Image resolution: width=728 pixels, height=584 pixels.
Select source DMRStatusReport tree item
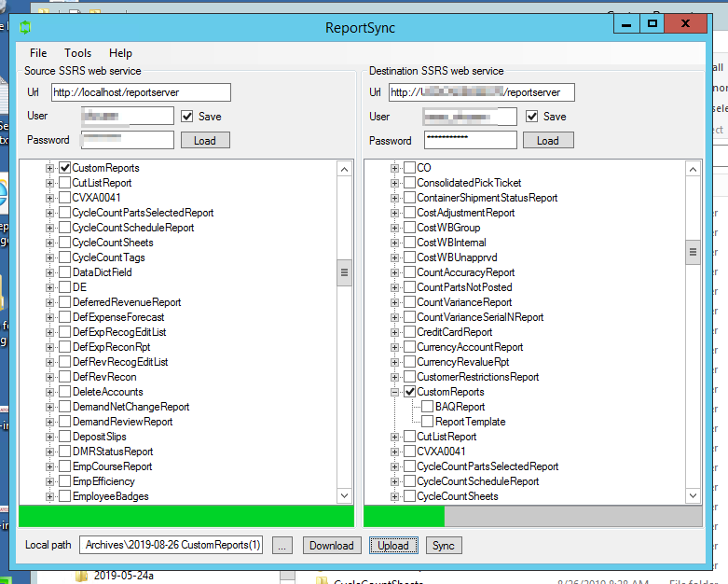[x=113, y=452]
